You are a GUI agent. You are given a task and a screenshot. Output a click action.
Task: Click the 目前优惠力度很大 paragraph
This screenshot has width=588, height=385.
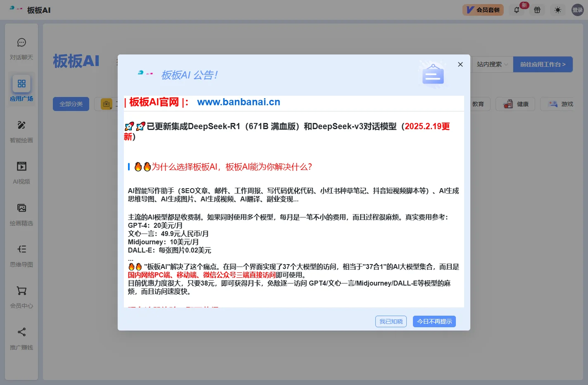click(289, 287)
